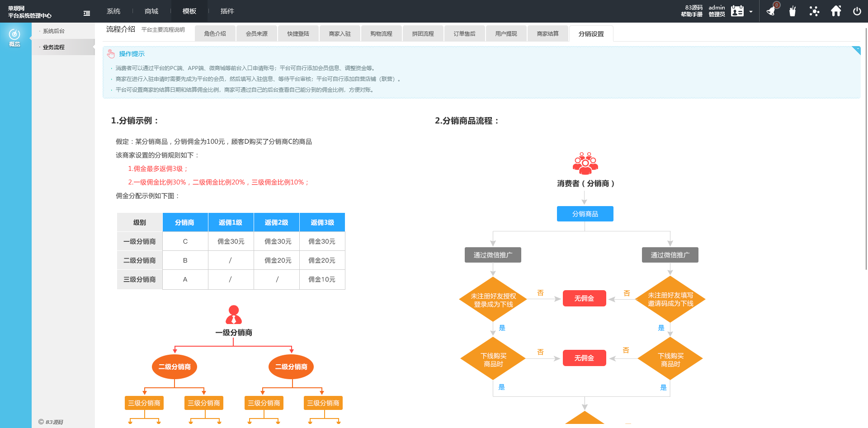
Task: Switch to the 会员来源 tab
Action: tap(257, 33)
